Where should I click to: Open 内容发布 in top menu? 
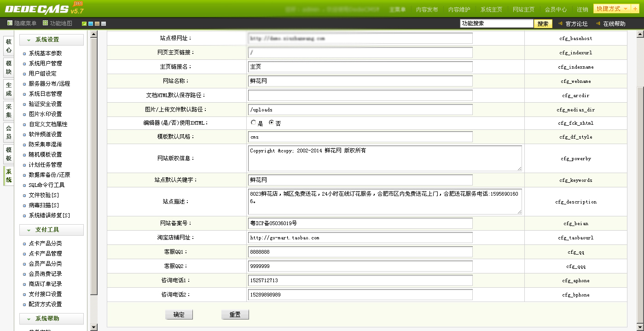click(x=427, y=9)
